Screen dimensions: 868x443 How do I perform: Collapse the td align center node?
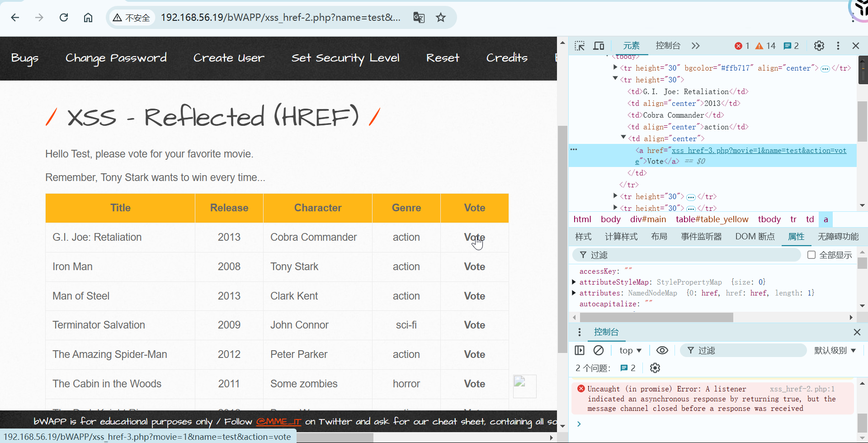click(x=623, y=138)
